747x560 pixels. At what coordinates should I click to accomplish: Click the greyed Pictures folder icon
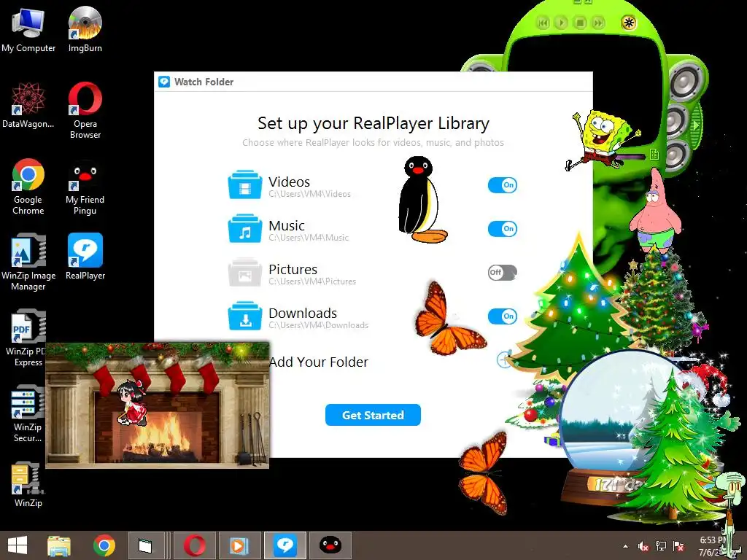245,273
